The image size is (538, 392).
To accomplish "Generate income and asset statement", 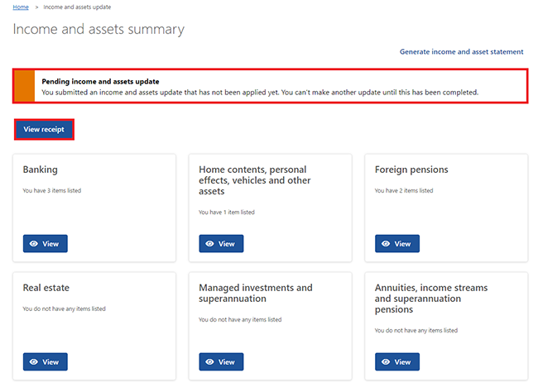I will tap(461, 51).
